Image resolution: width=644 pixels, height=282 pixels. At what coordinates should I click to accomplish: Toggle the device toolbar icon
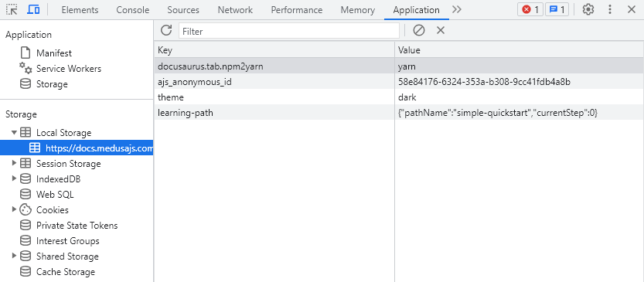point(33,9)
